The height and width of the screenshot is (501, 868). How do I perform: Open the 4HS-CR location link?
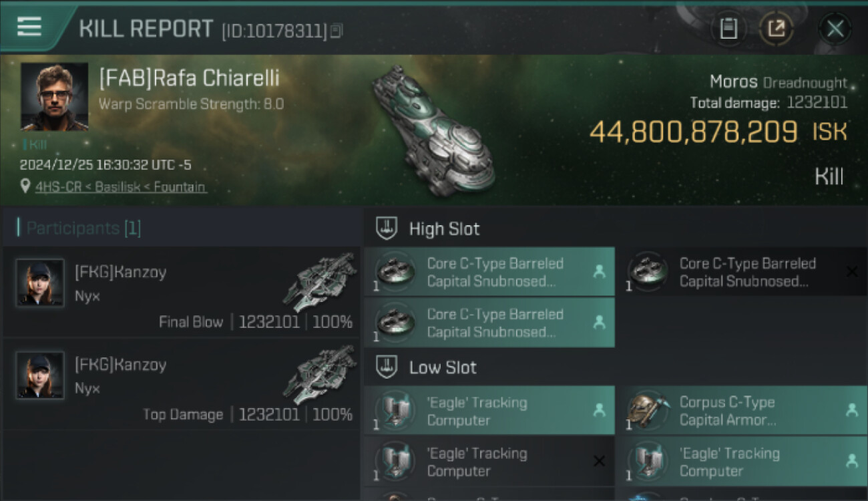(121, 187)
